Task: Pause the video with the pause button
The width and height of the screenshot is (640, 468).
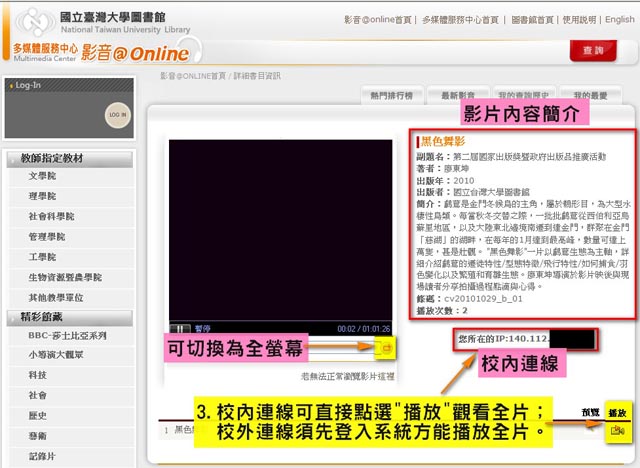Action: coord(180,328)
